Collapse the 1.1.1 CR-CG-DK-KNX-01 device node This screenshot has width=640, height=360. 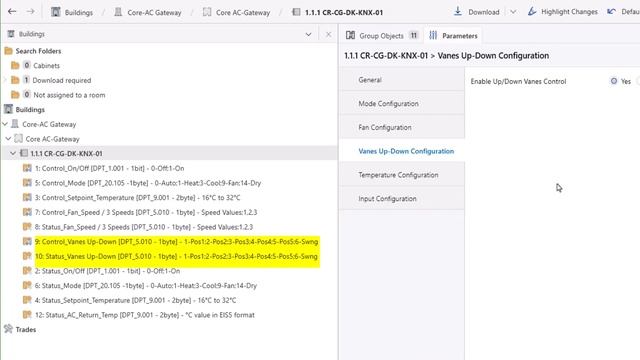pyautogui.click(x=13, y=153)
